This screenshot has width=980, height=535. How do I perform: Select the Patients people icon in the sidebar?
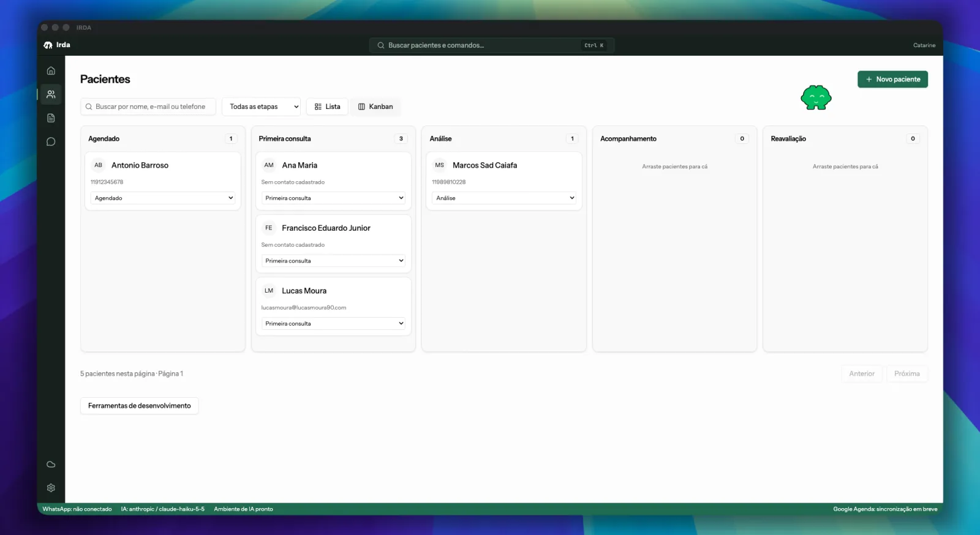(x=51, y=94)
